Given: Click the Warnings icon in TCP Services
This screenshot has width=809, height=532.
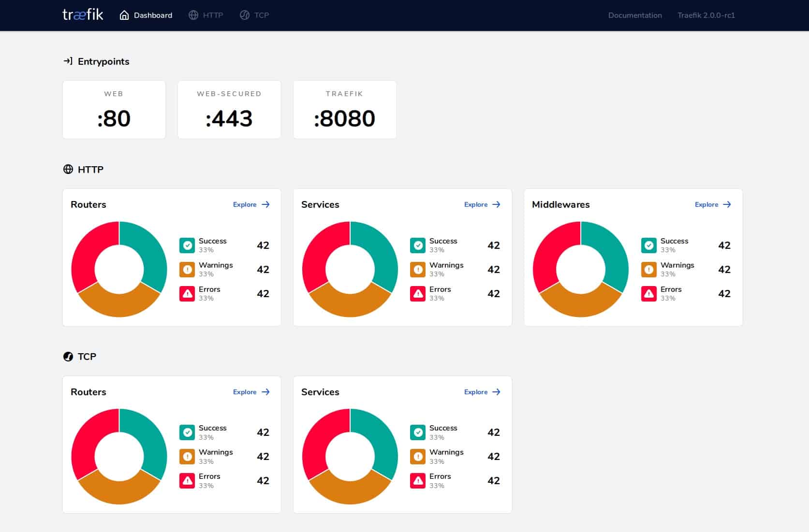Looking at the screenshot, I should pyautogui.click(x=418, y=457).
